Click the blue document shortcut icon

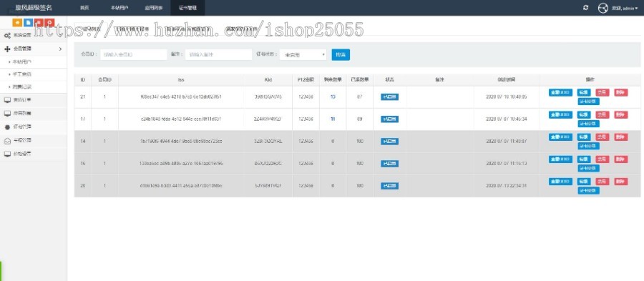click(28, 23)
